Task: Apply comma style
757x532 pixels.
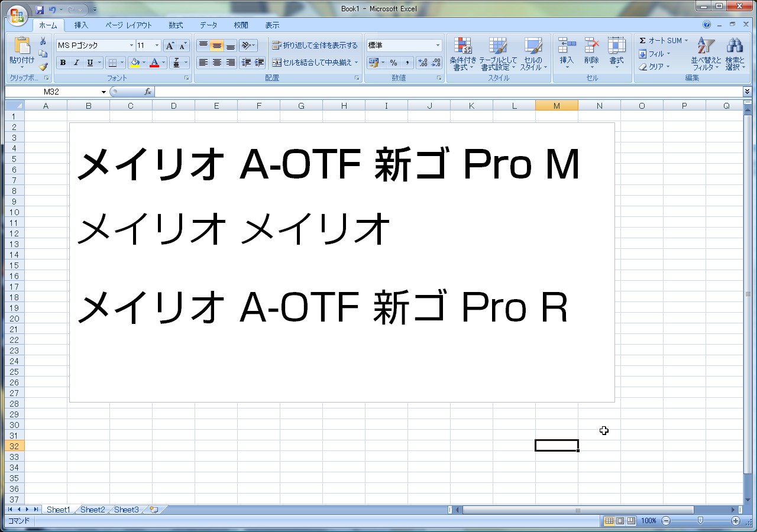Action: 407,63
